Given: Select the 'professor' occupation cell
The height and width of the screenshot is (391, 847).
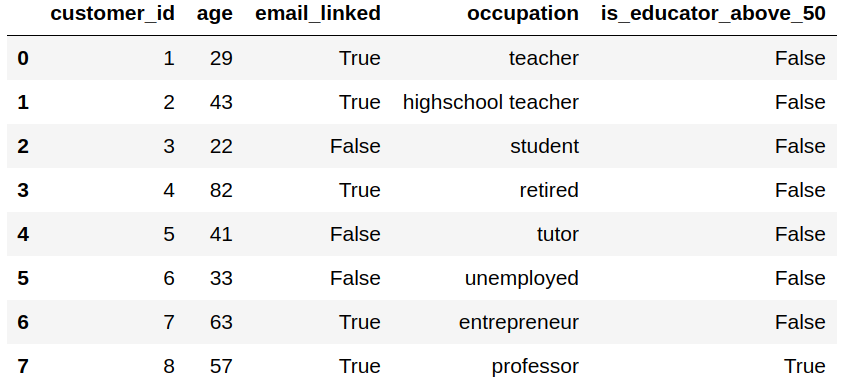Looking at the screenshot, I should tap(535, 367).
